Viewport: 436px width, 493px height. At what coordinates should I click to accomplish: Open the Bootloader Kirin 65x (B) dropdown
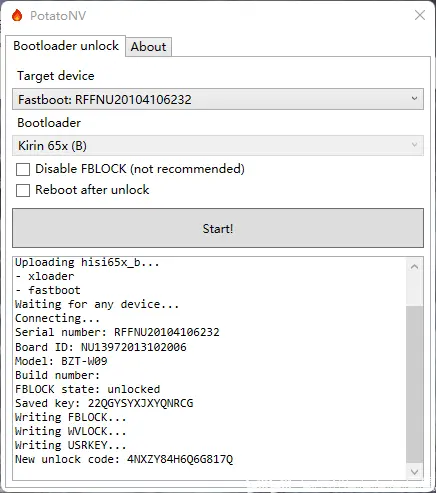[x=218, y=145]
